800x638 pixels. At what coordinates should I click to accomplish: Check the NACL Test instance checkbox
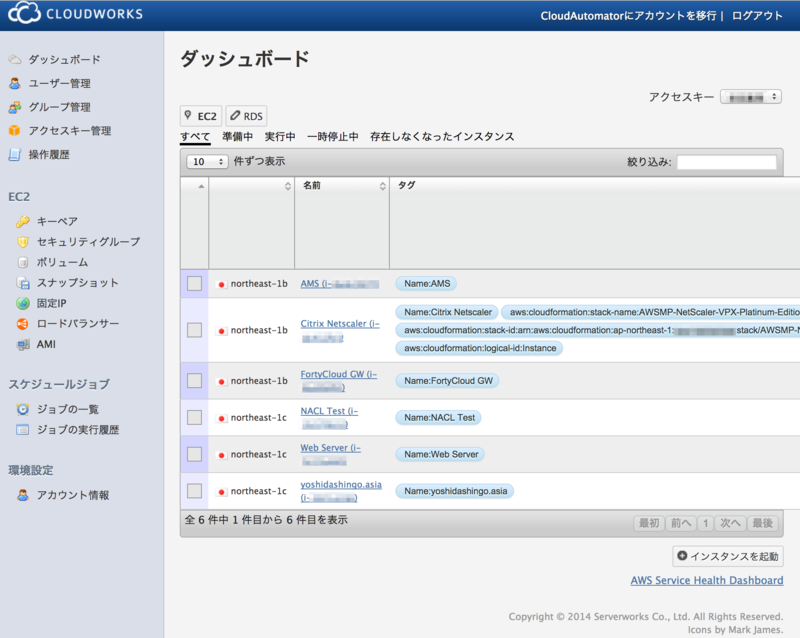tap(194, 417)
